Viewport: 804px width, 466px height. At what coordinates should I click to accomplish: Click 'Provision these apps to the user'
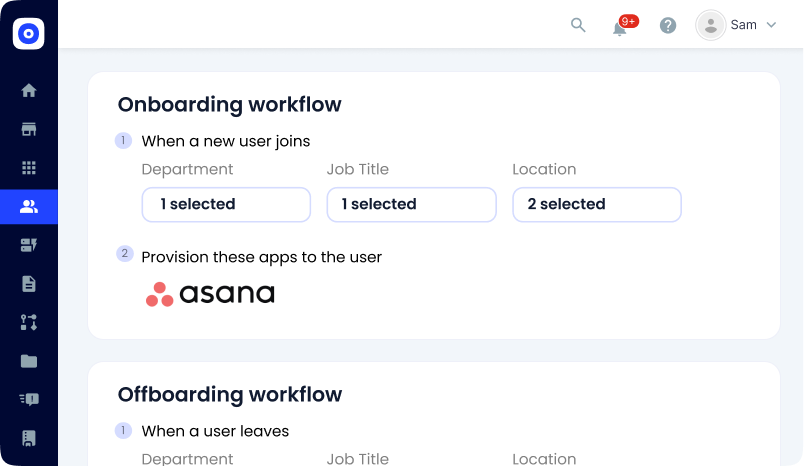click(262, 257)
